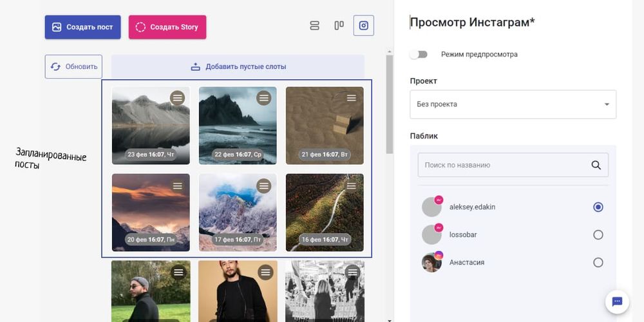Open menu on 22 фев post thumbnail
Viewport: 644px width, 322px height.
coord(264,98)
